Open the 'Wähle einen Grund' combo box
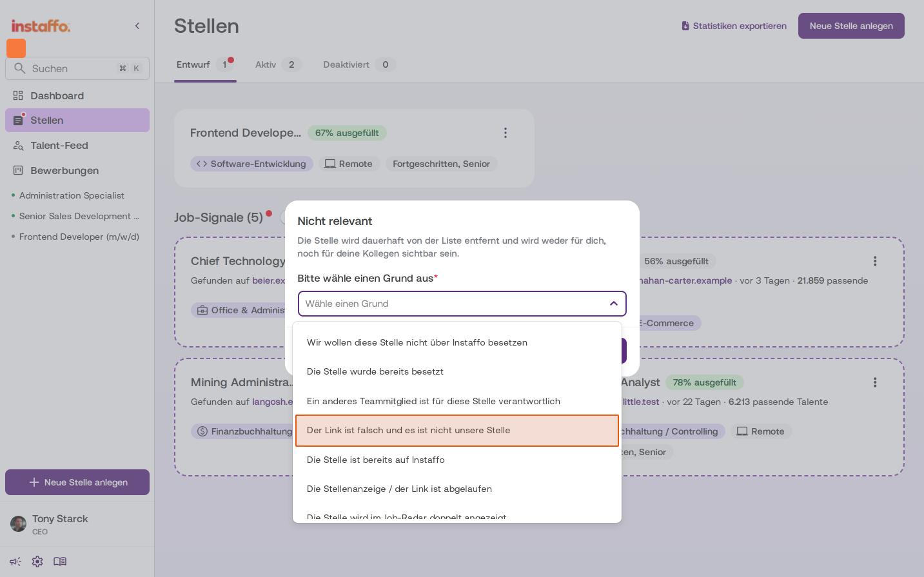924x577 pixels. click(462, 304)
